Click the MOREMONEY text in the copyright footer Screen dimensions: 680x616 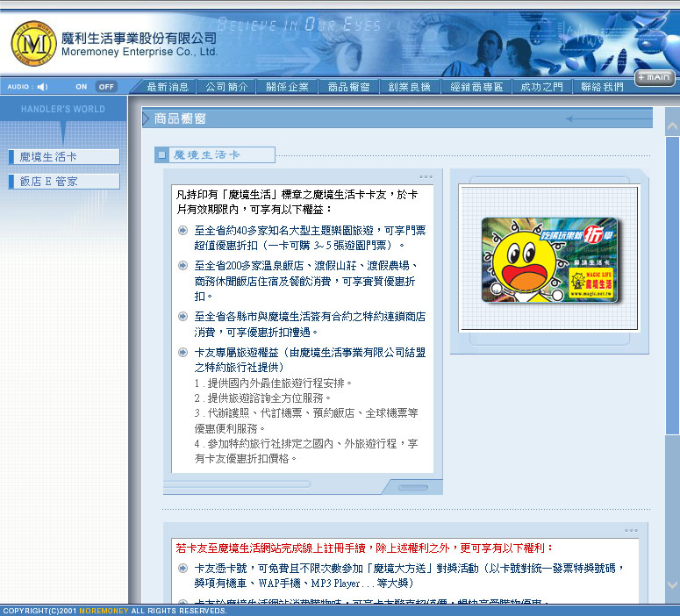(104, 611)
